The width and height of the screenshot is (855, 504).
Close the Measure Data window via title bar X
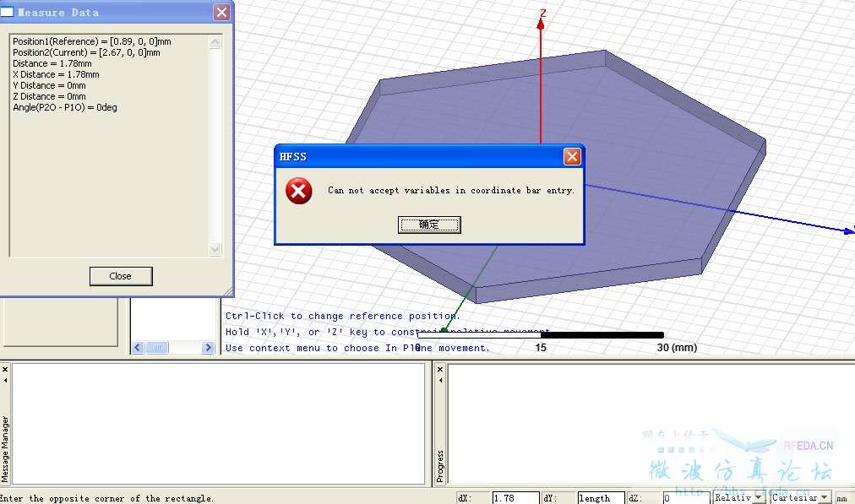pos(221,12)
